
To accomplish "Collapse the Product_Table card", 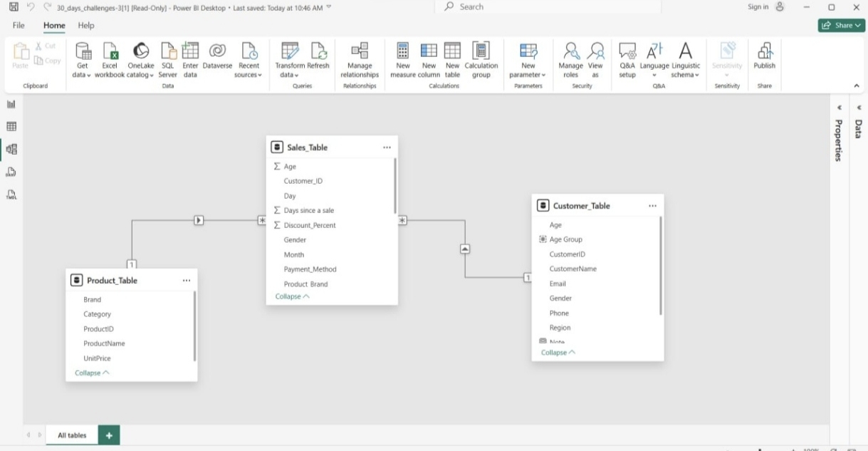I will click(x=93, y=373).
